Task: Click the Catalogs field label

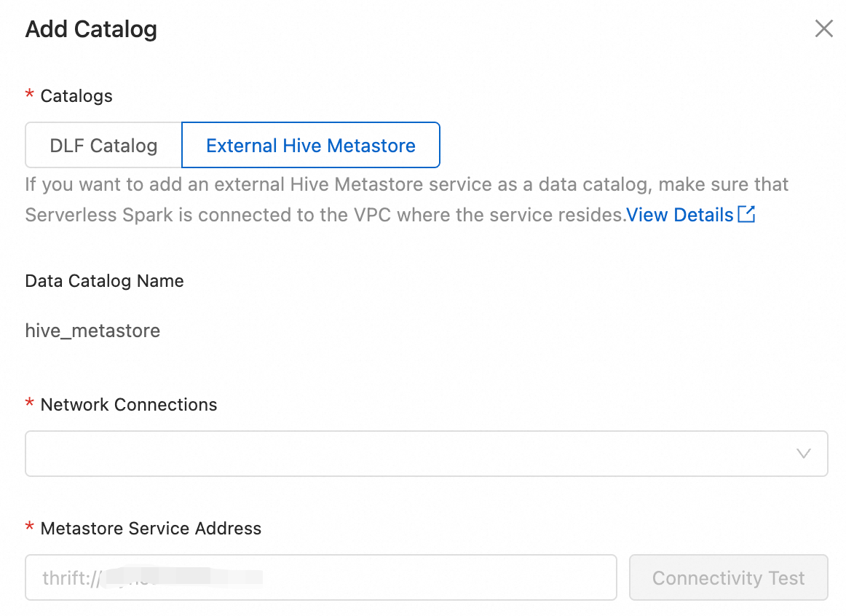Action: pyautogui.click(x=76, y=96)
